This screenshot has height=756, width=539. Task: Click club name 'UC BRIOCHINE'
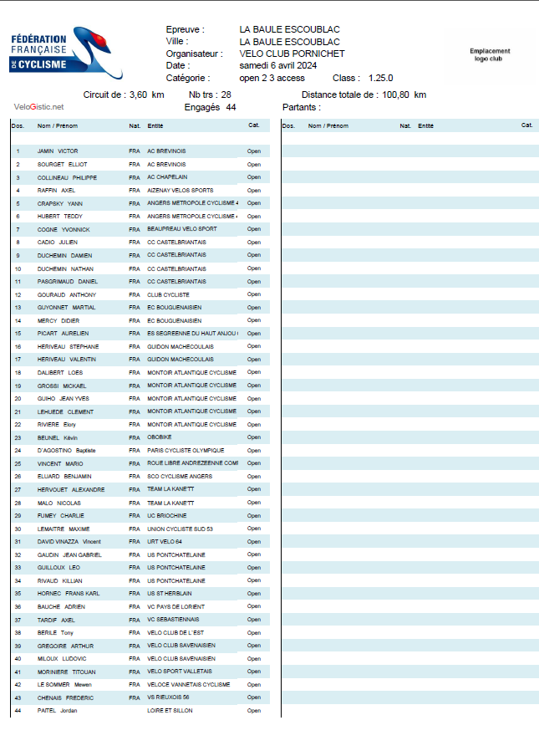click(x=166, y=516)
